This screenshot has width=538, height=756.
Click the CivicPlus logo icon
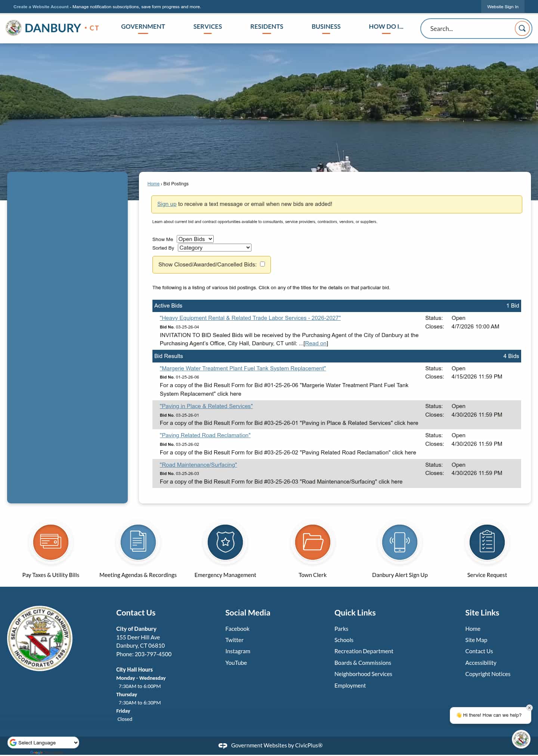[223, 746]
